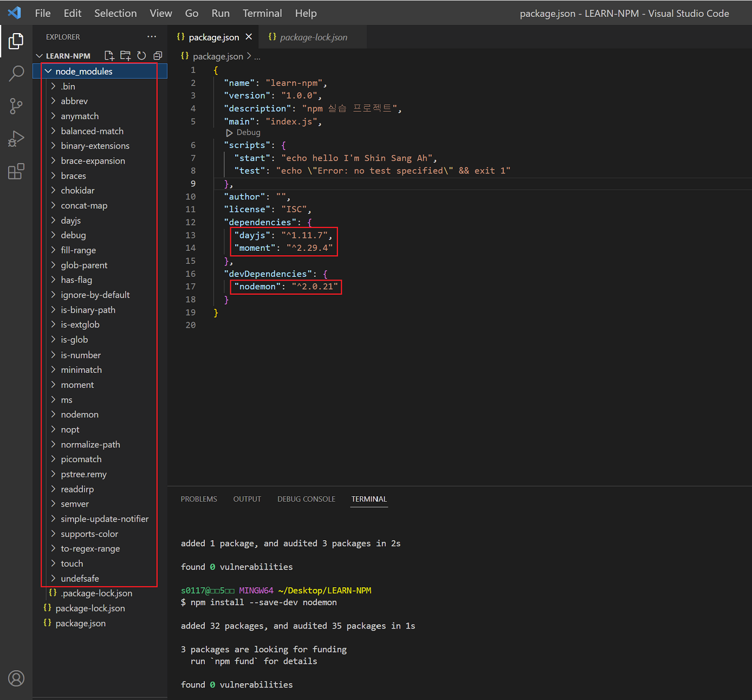
Task: Open the Search view in activity bar
Action: [16, 73]
